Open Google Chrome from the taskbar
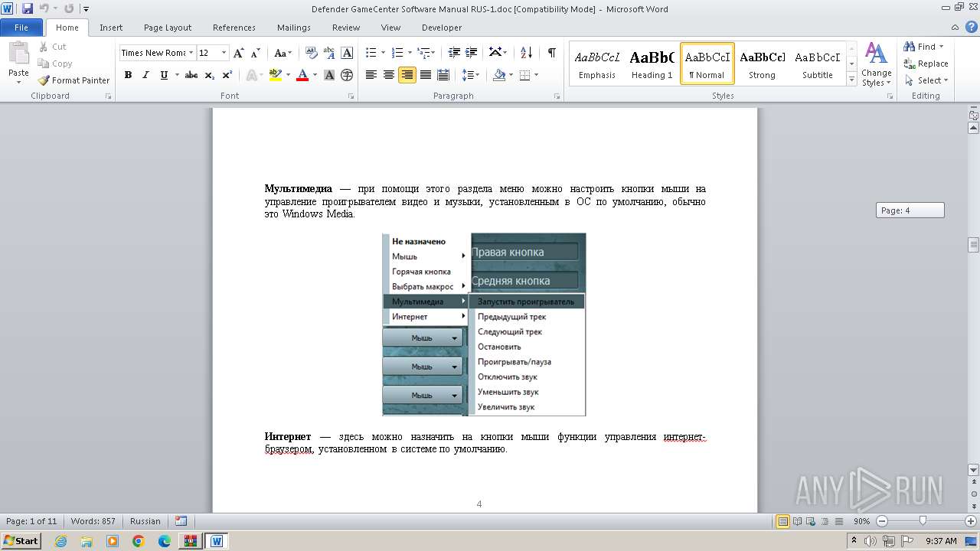 (x=139, y=541)
